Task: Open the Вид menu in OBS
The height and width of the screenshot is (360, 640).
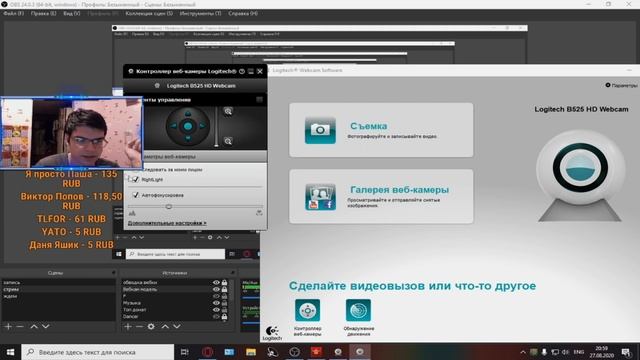Action: click(x=71, y=13)
